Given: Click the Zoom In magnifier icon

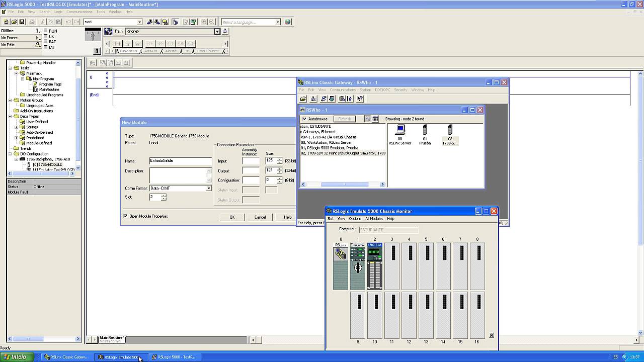Looking at the screenshot, I should [204, 22].
